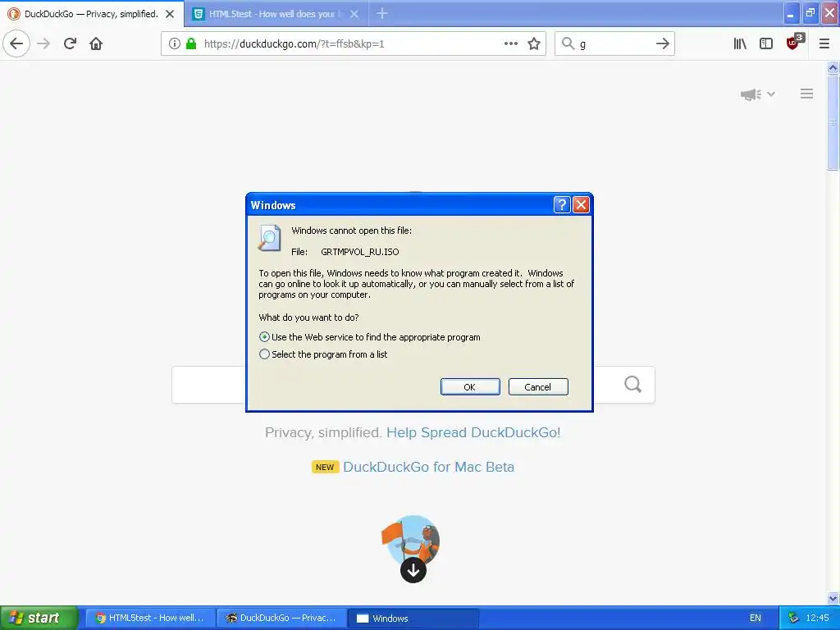Click the taskbar clock 12:45
Image resolution: width=840 pixels, height=630 pixels.
tap(817, 618)
